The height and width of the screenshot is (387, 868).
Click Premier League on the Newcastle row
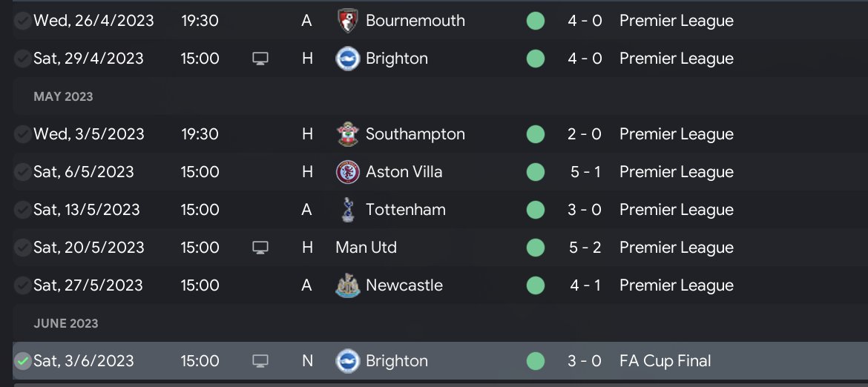pos(676,285)
